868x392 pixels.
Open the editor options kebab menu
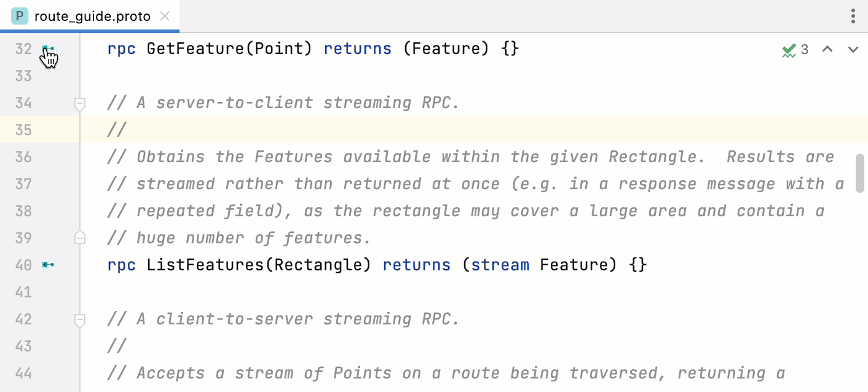(x=853, y=16)
